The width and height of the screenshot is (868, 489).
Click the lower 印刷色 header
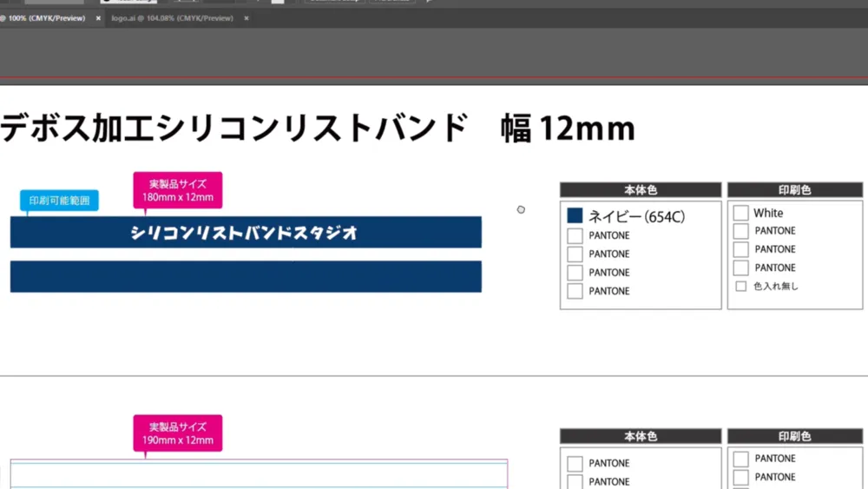795,436
